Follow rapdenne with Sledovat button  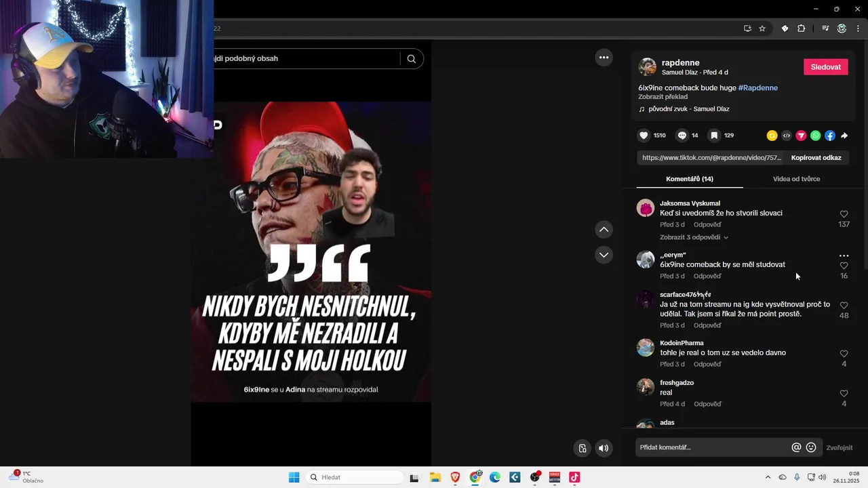(x=825, y=67)
